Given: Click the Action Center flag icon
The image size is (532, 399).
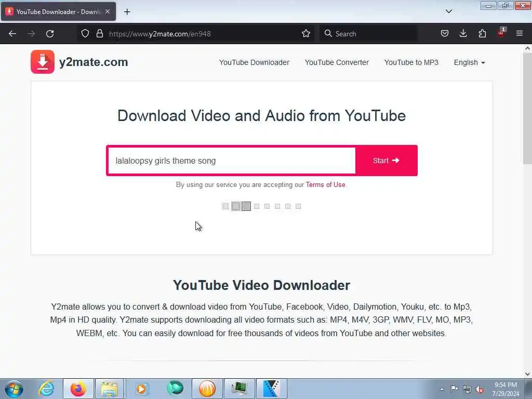Looking at the screenshot, I should [454, 389].
